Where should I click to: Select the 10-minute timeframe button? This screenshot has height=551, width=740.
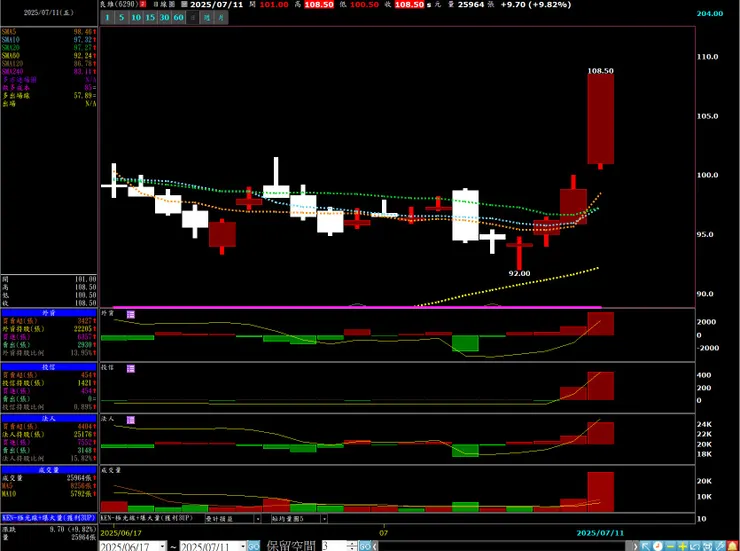point(136,18)
